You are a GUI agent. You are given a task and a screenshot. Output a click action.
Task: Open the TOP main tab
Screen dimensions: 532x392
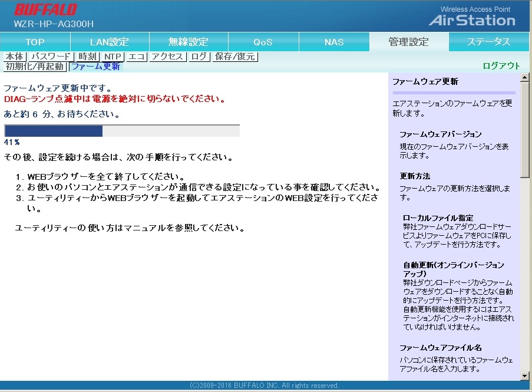[x=35, y=42]
